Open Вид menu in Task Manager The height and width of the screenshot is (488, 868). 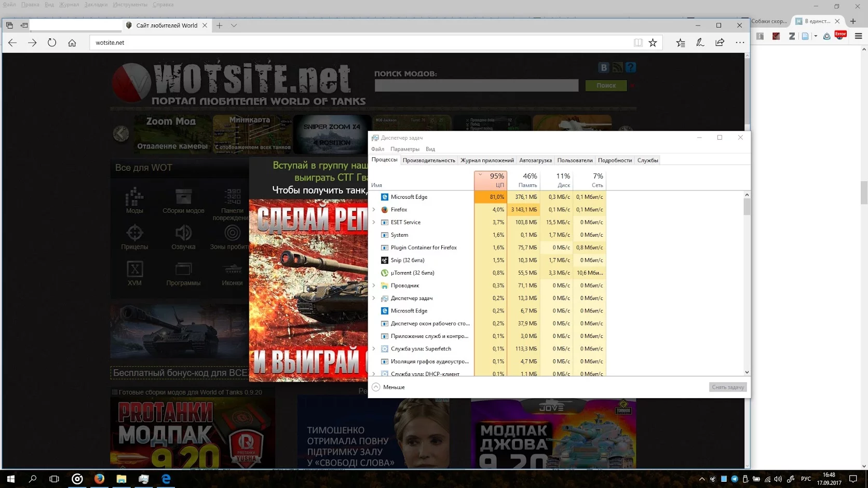pos(430,149)
